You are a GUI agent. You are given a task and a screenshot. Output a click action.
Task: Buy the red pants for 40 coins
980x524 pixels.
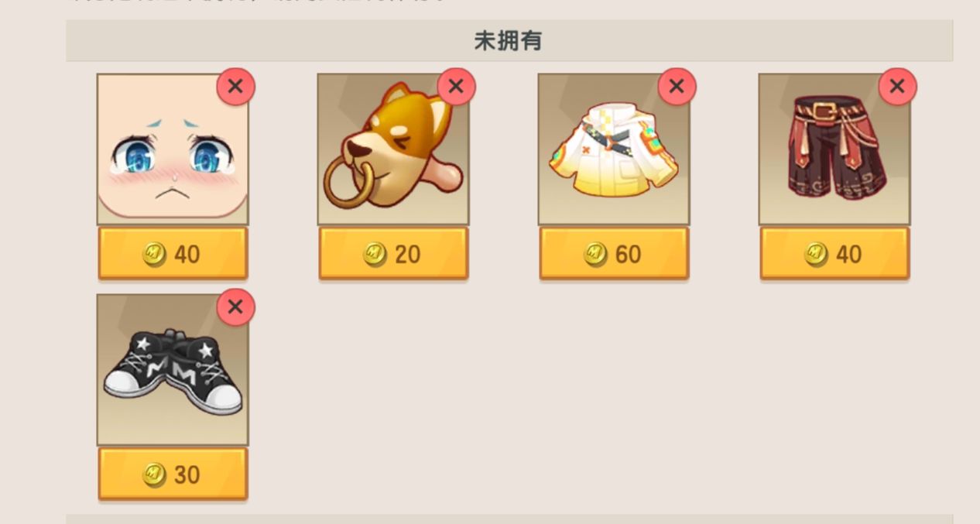(834, 253)
